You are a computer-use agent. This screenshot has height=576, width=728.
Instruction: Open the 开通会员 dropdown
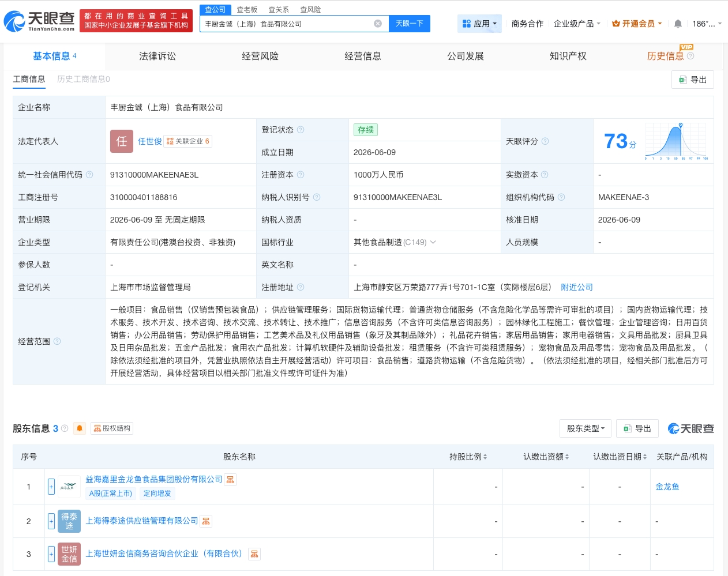(637, 24)
